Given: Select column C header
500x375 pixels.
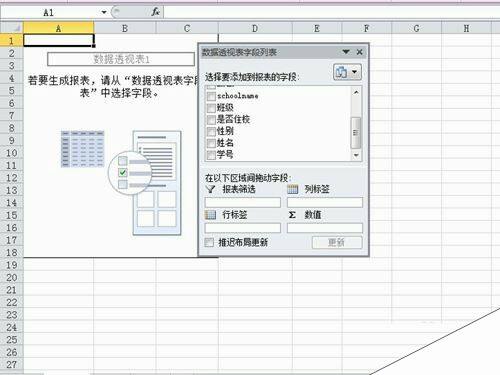Looking at the screenshot, I should 187,28.
